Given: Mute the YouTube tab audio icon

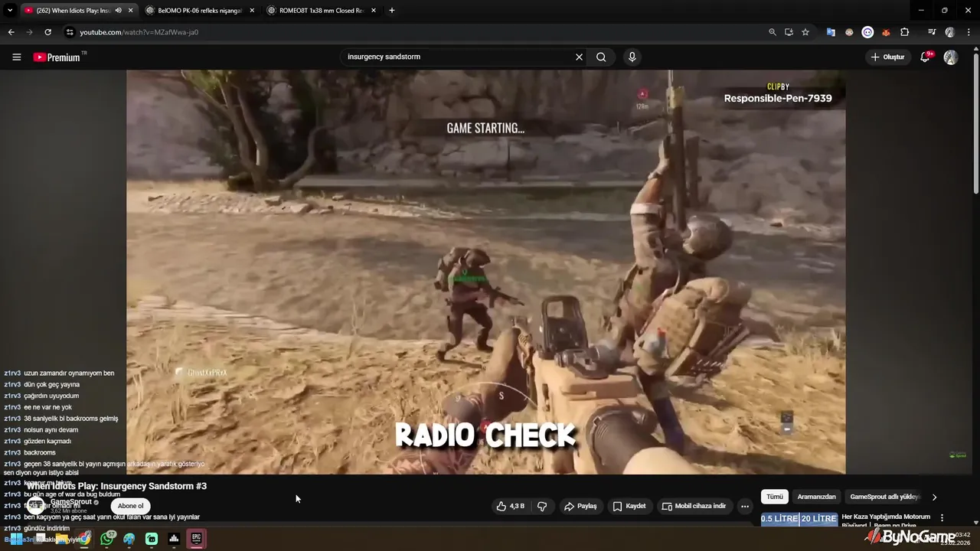Looking at the screenshot, I should [118, 11].
